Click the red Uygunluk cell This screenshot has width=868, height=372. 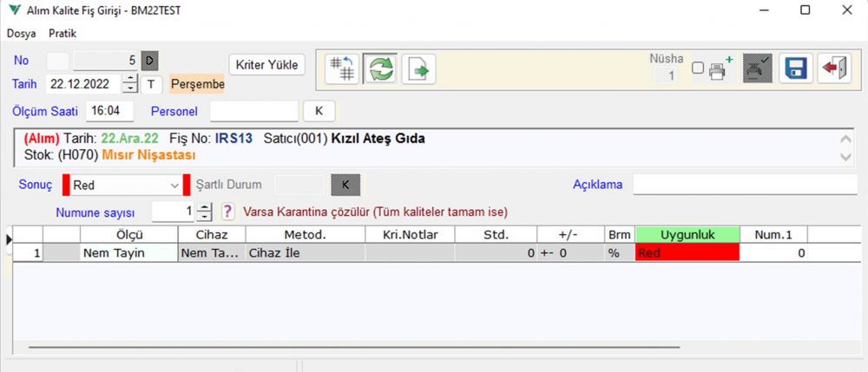pos(687,252)
